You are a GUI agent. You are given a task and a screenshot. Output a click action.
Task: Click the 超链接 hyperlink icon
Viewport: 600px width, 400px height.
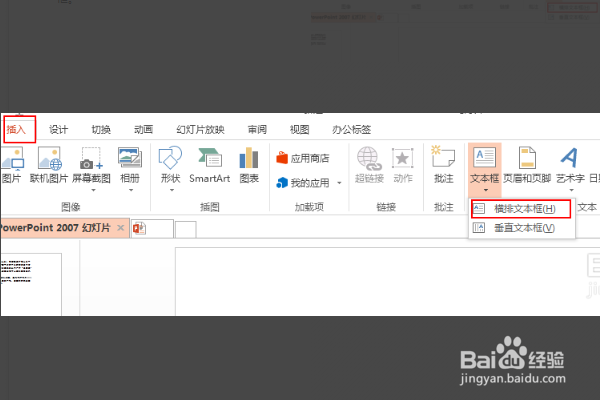pos(369,165)
